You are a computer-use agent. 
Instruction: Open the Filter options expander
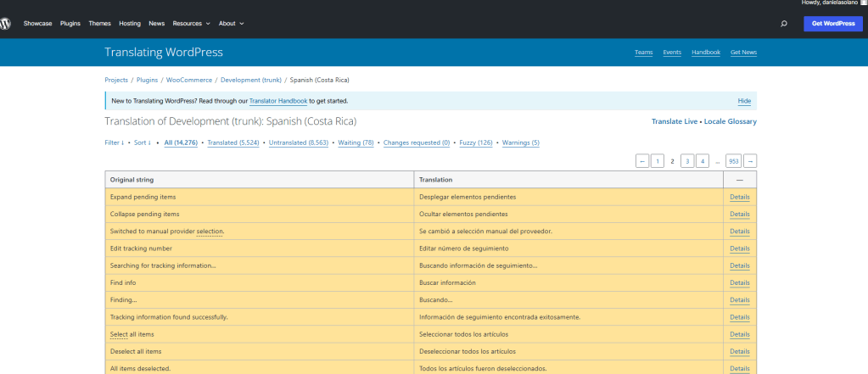pos(115,142)
